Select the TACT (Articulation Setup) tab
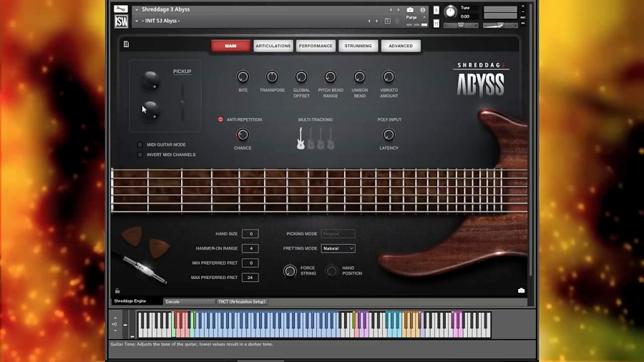The height and width of the screenshot is (362, 644). point(242,302)
